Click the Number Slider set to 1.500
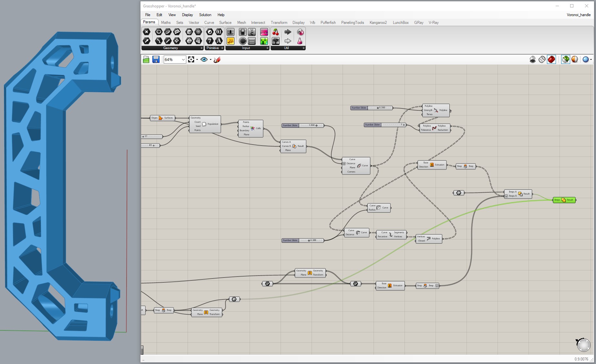 click(x=303, y=125)
